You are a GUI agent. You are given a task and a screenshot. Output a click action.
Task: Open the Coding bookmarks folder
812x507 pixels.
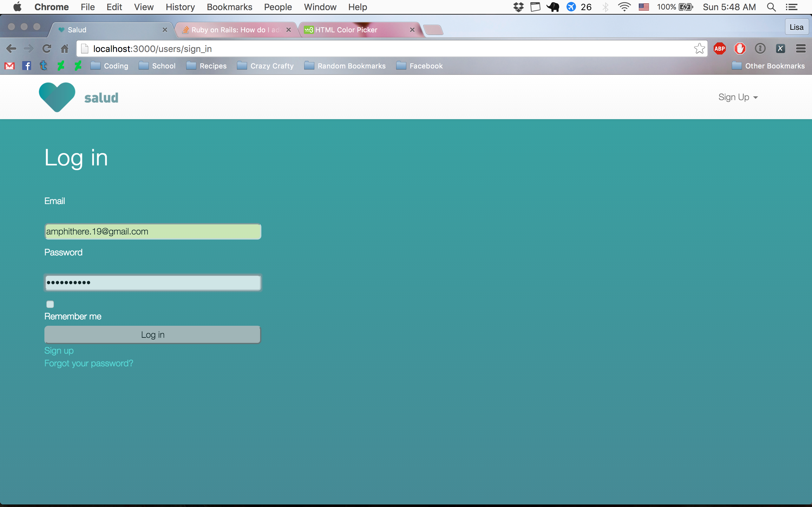[x=110, y=66]
